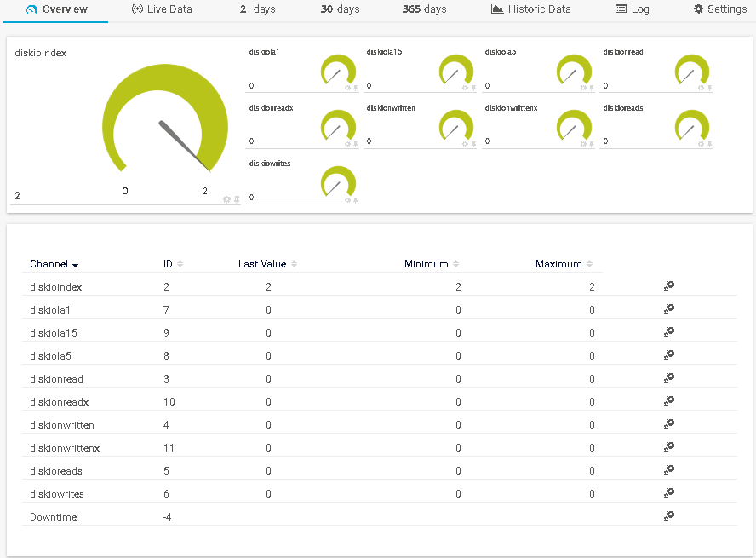756x558 pixels.
Task: Click the gear icon in diskiola1 table row
Action: click(x=669, y=309)
